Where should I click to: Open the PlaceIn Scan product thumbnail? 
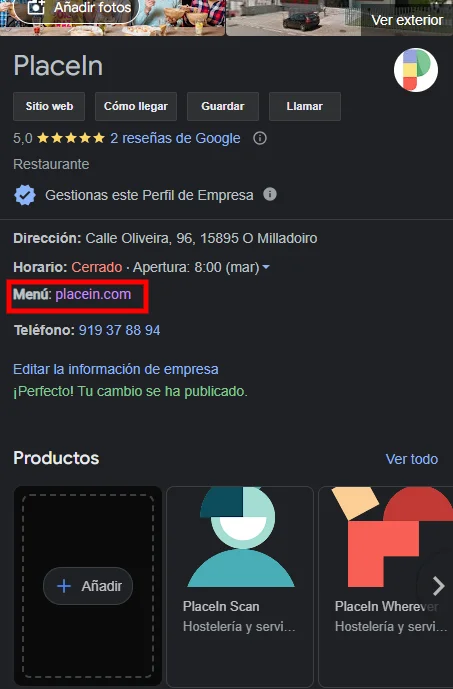click(x=240, y=537)
